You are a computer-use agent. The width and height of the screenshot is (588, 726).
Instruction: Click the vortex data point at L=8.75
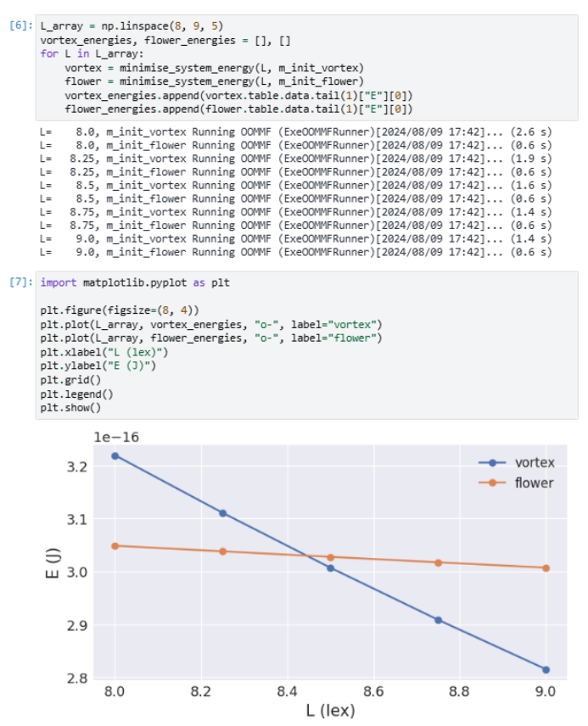tap(439, 620)
